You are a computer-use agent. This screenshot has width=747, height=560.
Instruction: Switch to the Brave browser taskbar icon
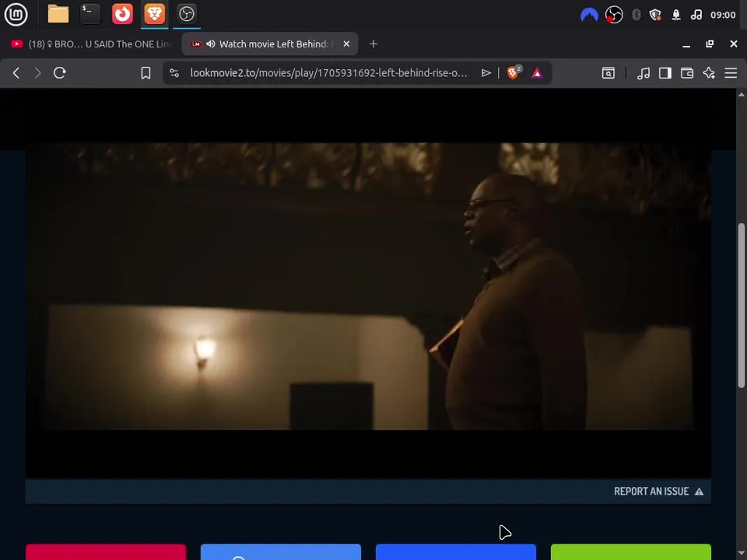click(x=154, y=14)
